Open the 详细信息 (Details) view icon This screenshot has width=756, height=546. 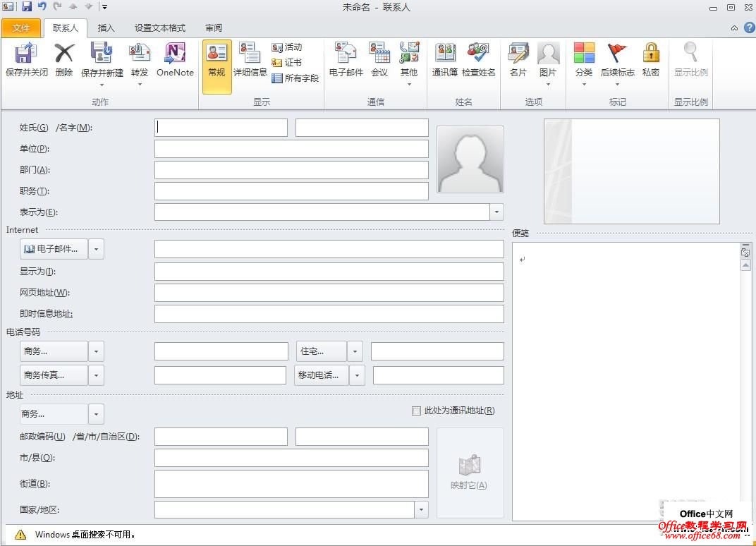pos(250,63)
